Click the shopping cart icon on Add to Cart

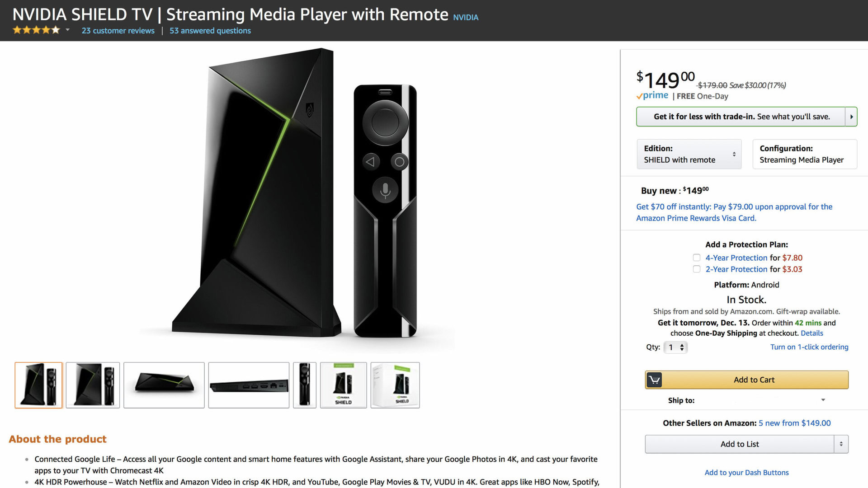(x=654, y=380)
